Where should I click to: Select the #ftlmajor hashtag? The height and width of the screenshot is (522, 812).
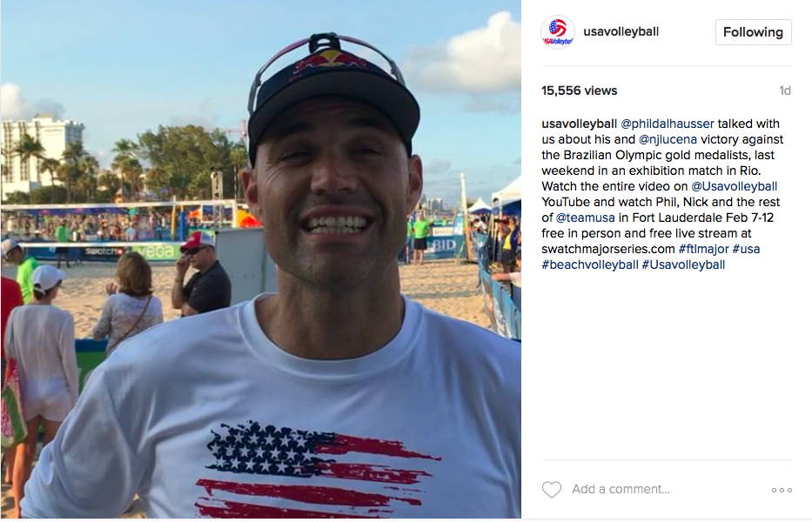click(x=703, y=249)
